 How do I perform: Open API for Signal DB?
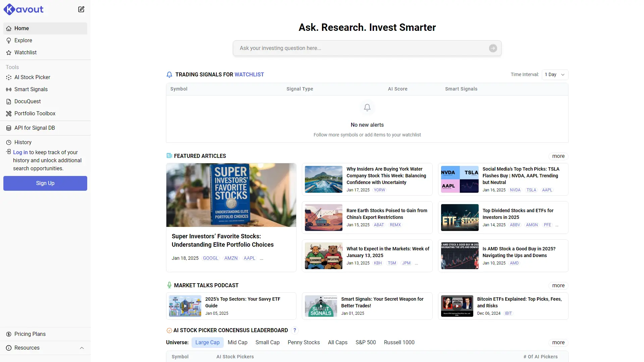click(35, 128)
